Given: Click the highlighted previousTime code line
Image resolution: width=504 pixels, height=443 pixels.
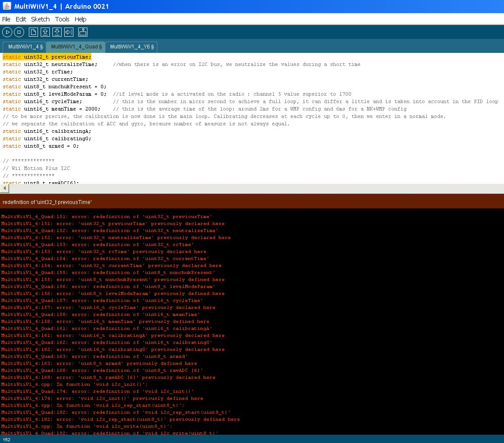Looking at the screenshot, I should (47, 57).
